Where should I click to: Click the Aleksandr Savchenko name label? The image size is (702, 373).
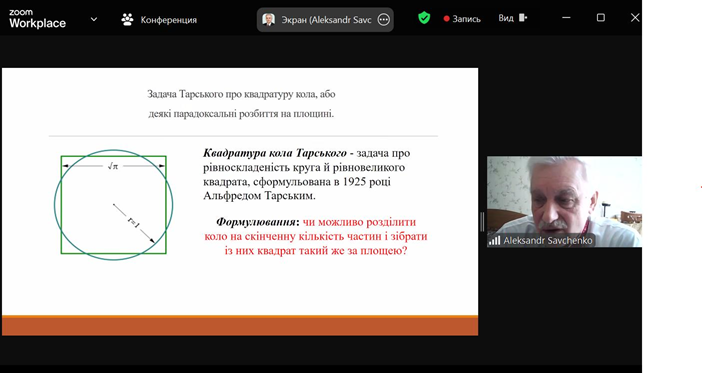tap(548, 240)
